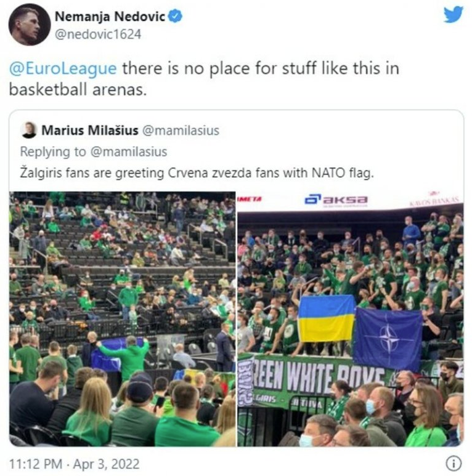Click the aksa sponsor sign in photo
This screenshot has width=472, height=476.
(x=336, y=200)
